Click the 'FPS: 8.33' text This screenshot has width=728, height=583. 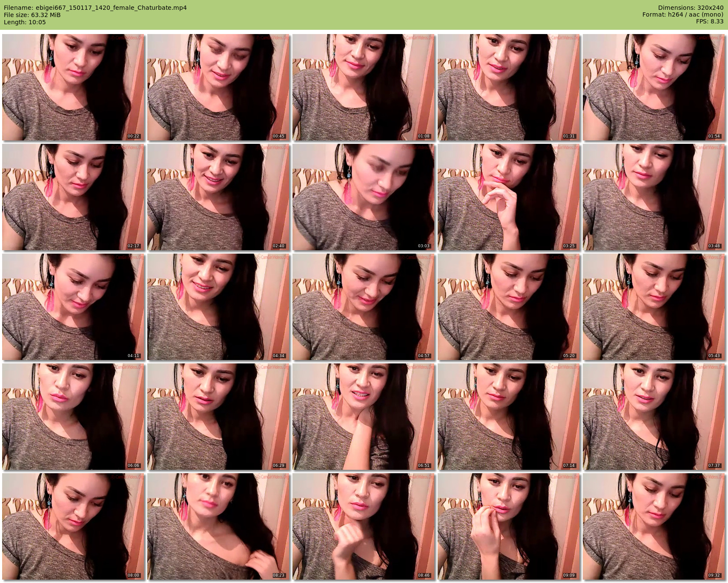[710, 22]
